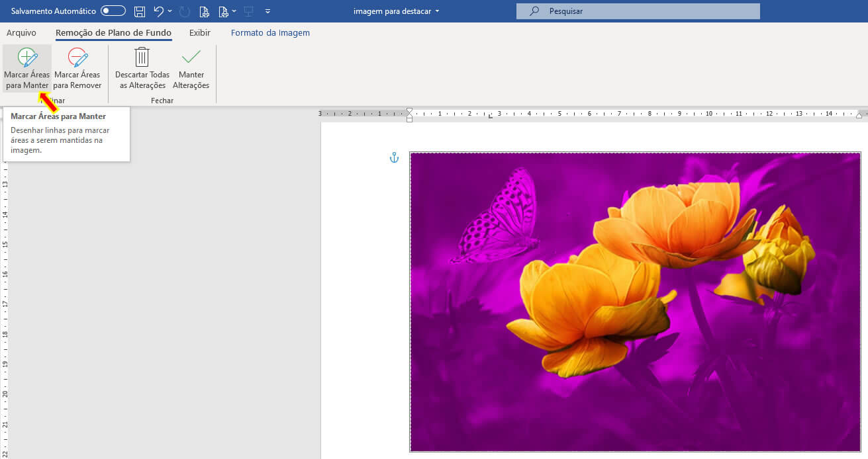Viewport: 868px width, 459px height.
Task: Click the document icon right of Redo
Action: point(204,11)
